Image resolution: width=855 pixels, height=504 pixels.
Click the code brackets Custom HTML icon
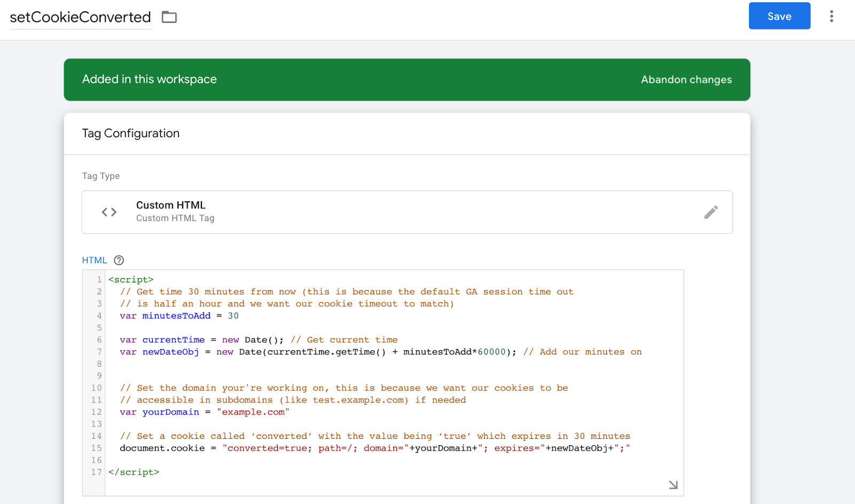pos(109,212)
